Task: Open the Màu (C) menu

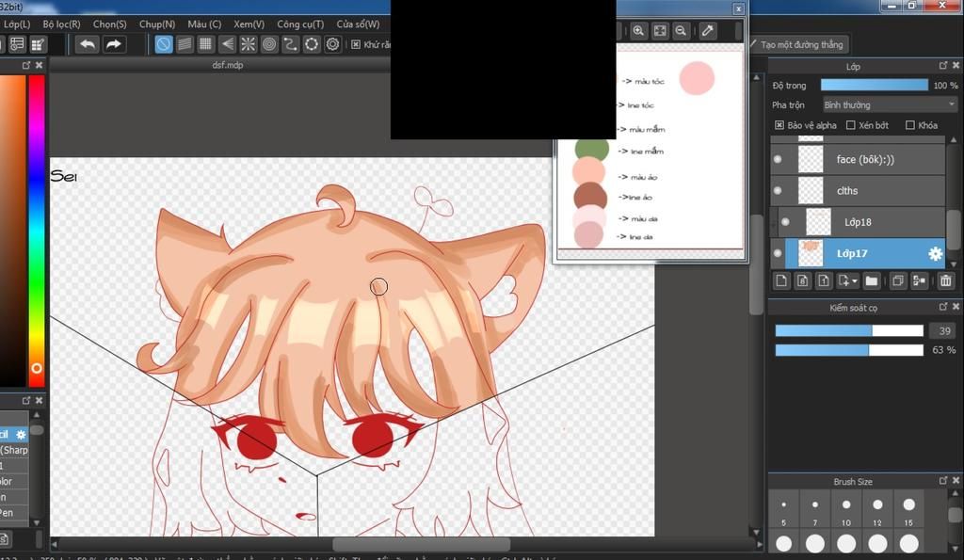Action: coord(204,24)
